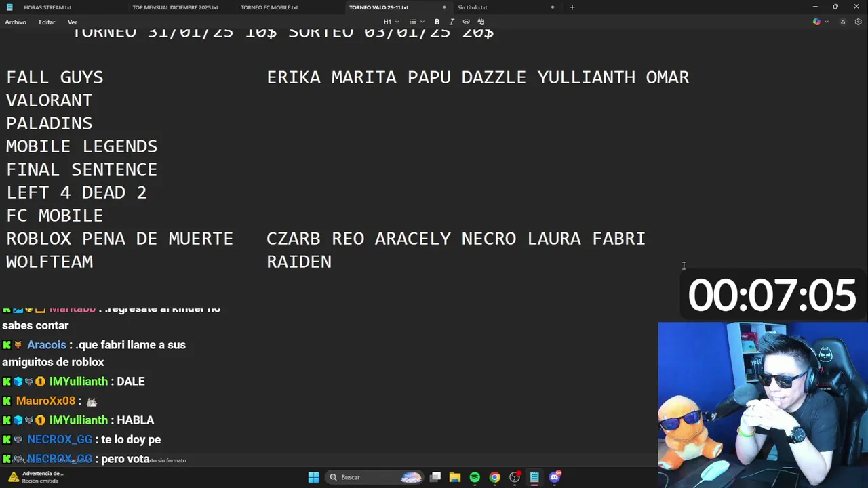
Task: Switch to HORAS STREAM.txt tab
Action: (x=47, y=7)
